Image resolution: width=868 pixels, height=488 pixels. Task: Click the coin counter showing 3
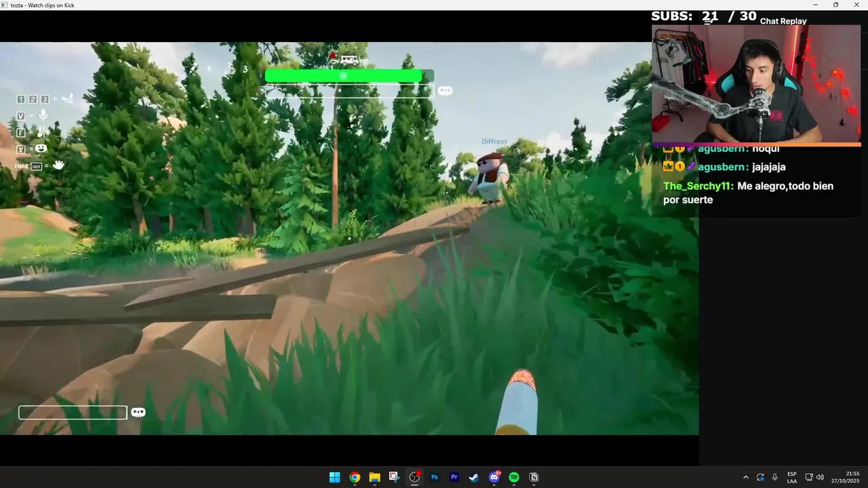237,70
